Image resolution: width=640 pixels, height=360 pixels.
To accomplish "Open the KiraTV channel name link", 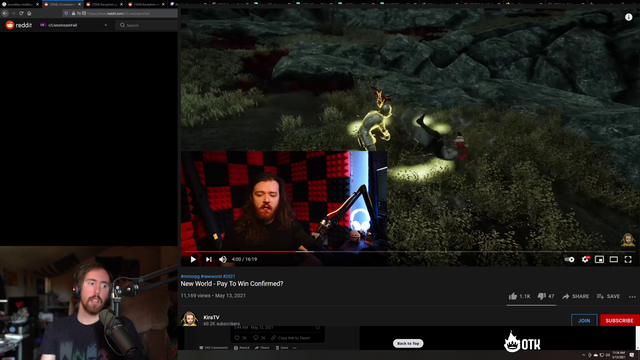I will (x=211, y=317).
